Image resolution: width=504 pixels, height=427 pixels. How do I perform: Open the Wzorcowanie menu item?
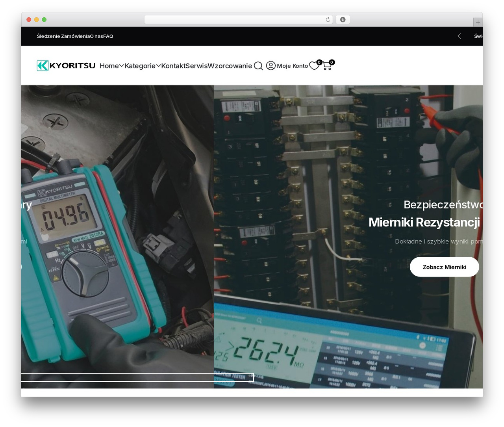[230, 66]
